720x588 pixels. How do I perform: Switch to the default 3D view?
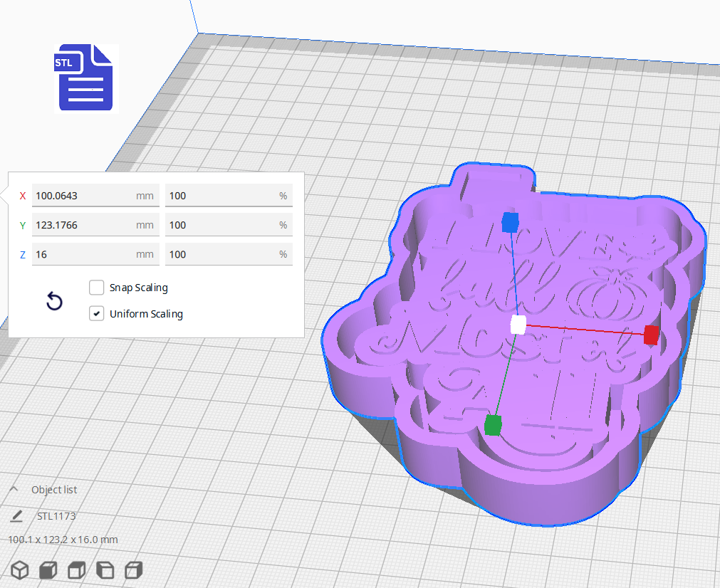20,569
